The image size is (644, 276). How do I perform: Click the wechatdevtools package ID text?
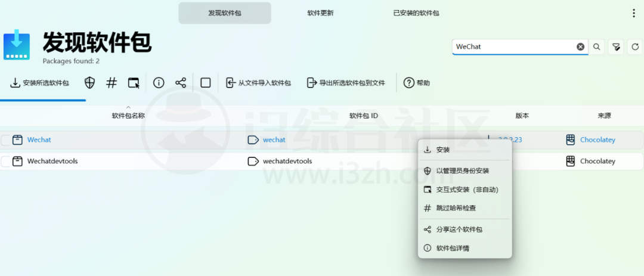tap(287, 162)
